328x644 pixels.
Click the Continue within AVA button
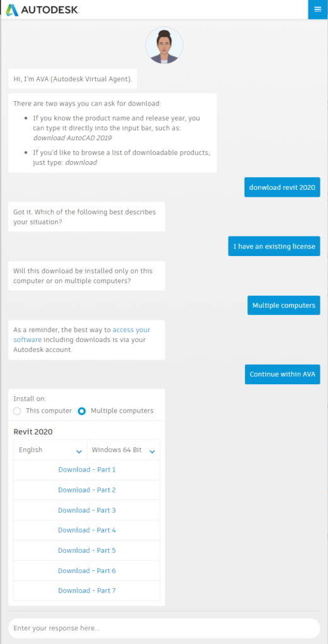pos(283,374)
